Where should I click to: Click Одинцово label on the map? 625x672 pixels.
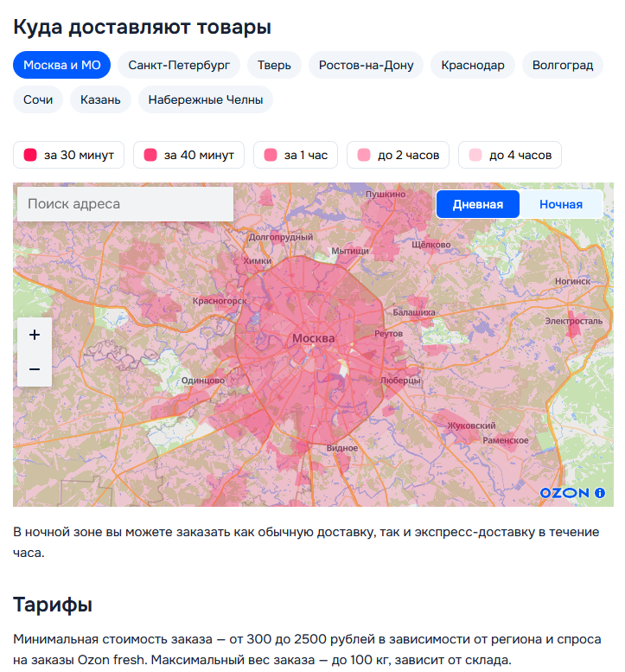[x=203, y=381]
